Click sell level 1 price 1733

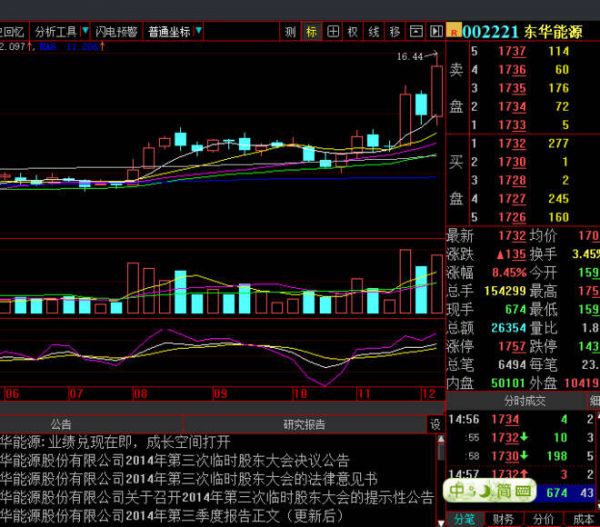click(512, 125)
